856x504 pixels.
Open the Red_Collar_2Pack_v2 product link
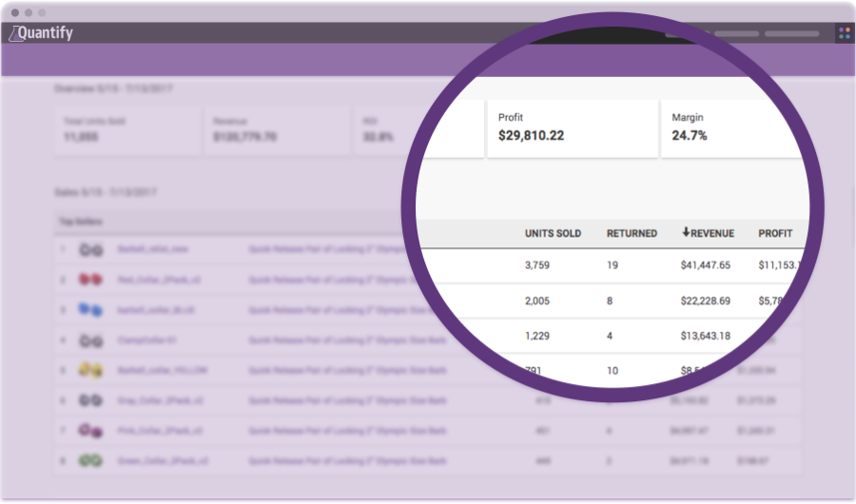[x=159, y=281]
